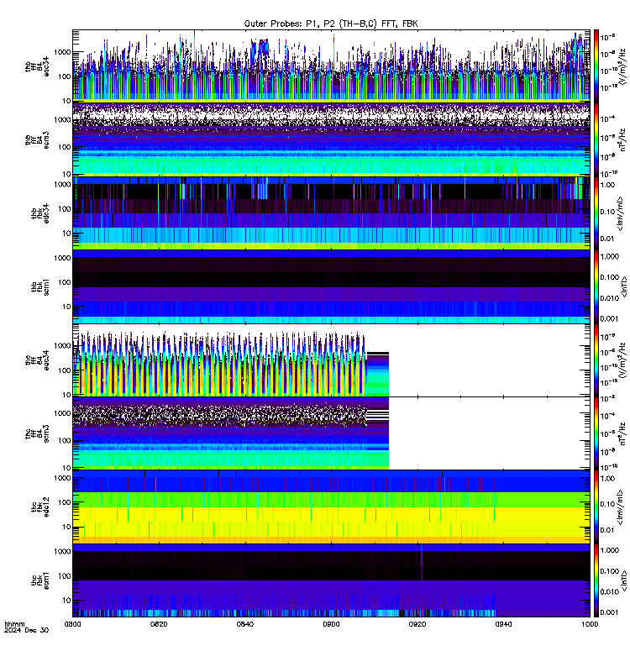The height and width of the screenshot is (672, 630).
Task: Select the 0800 time tick label
Action: pos(72,624)
